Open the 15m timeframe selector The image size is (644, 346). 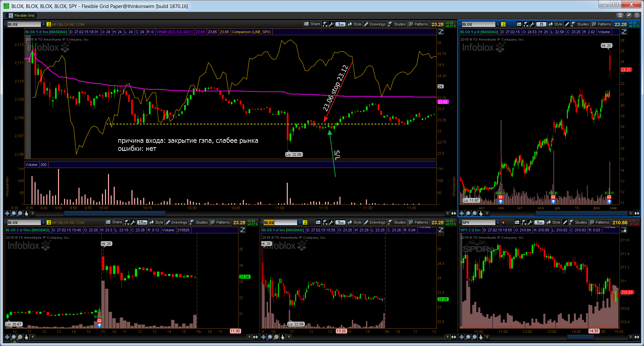(x=142, y=222)
